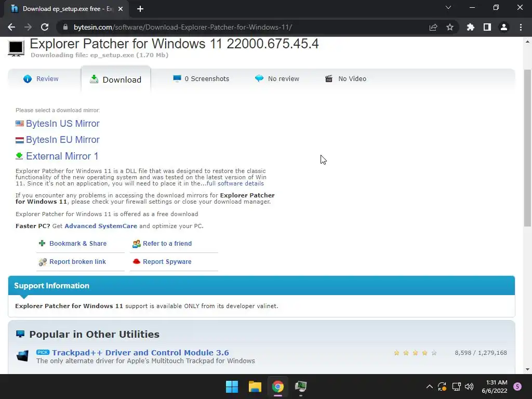The height and width of the screenshot is (399, 532).
Task: Open the No Video tab
Action: tap(345, 79)
